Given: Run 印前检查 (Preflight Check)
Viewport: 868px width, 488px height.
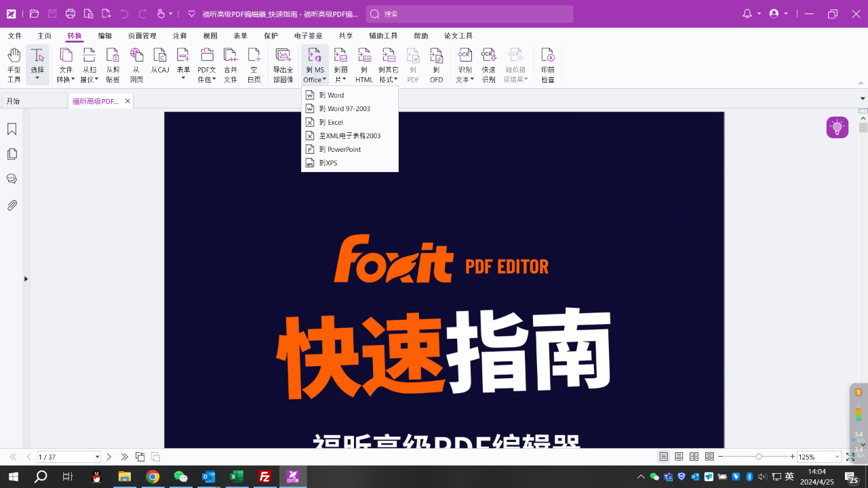Looking at the screenshot, I should point(549,64).
